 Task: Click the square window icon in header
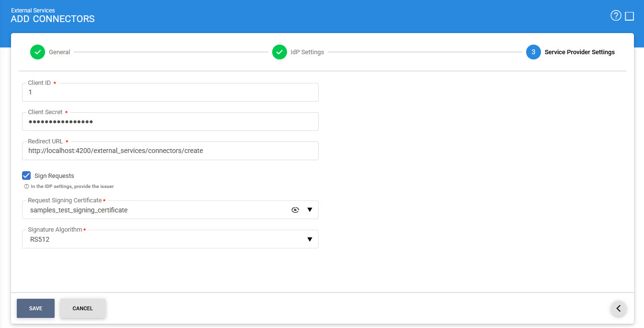(630, 16)
